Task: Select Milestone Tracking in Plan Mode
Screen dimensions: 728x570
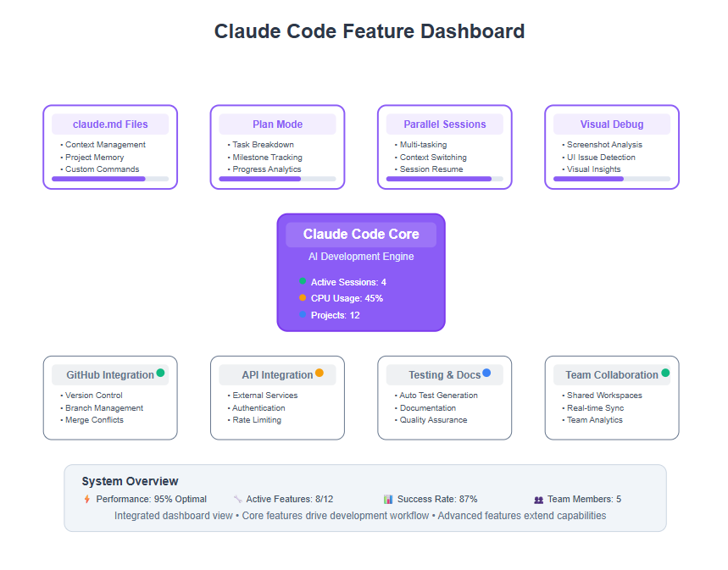Action: tap(267, 158)
